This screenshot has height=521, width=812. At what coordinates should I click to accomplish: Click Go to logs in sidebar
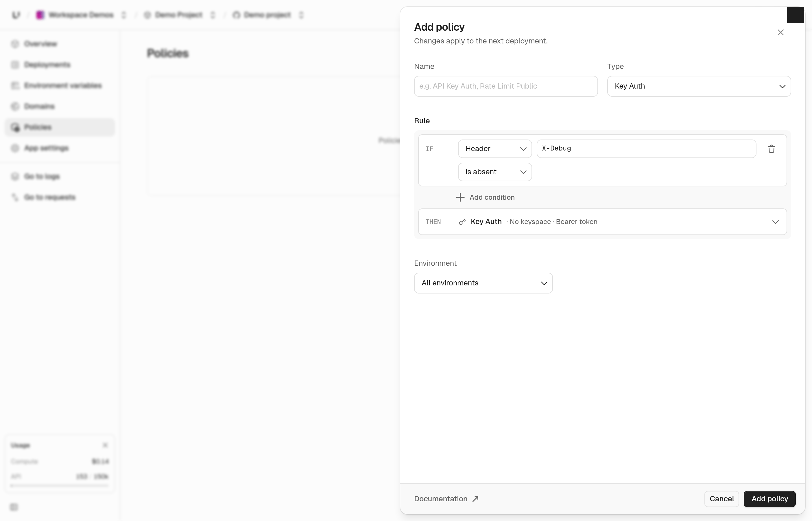point(60,176)
